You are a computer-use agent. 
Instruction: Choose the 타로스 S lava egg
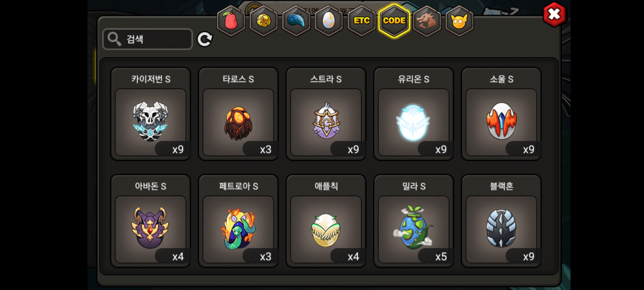(238, 114)
